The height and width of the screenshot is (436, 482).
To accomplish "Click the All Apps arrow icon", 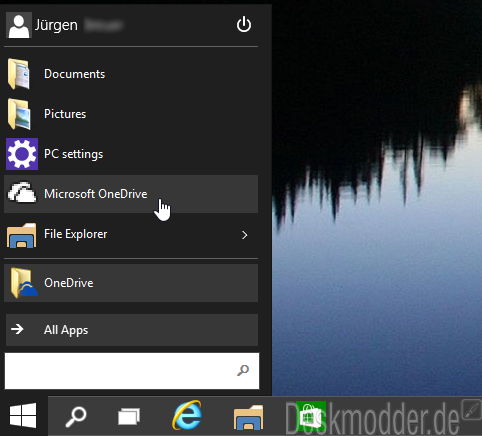I will pos(17,329).
